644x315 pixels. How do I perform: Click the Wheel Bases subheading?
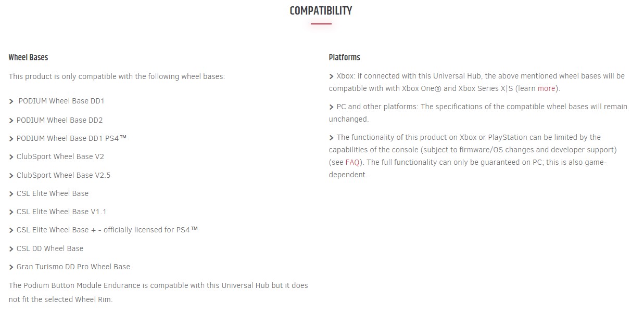coord(28,57)
